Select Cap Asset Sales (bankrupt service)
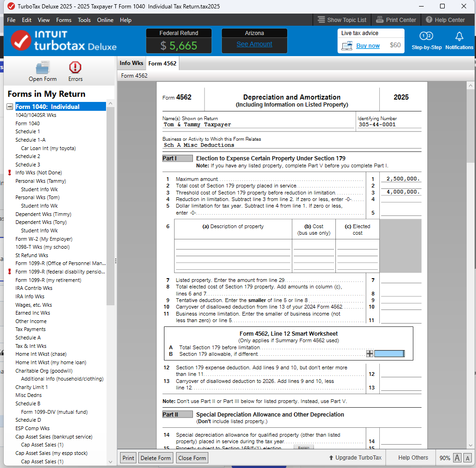 click(54, 437)
